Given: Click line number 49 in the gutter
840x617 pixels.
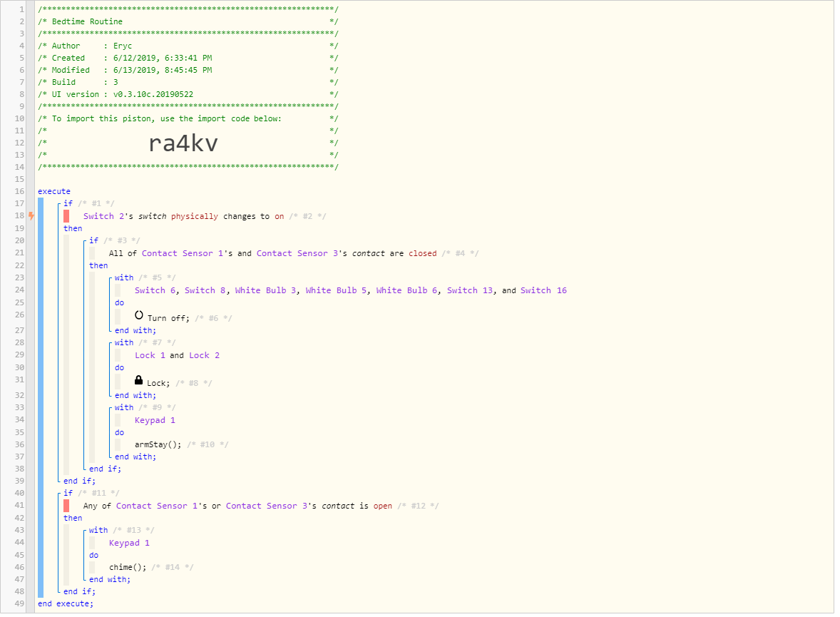Looking at the screenshot, I should (19, 603).
